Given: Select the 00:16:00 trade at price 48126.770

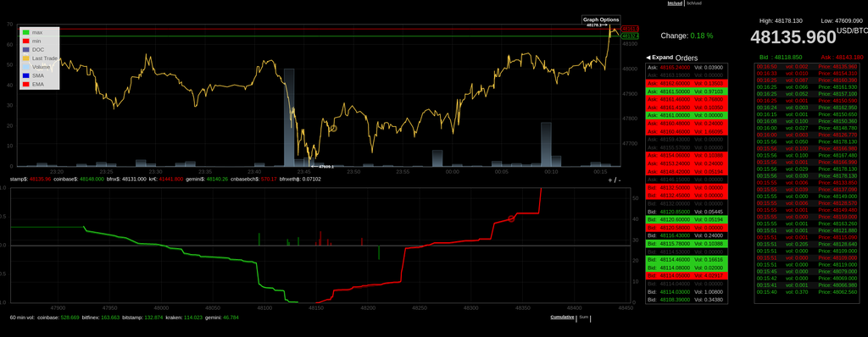Looking at the screenshot, I should (x=807, y=135).
